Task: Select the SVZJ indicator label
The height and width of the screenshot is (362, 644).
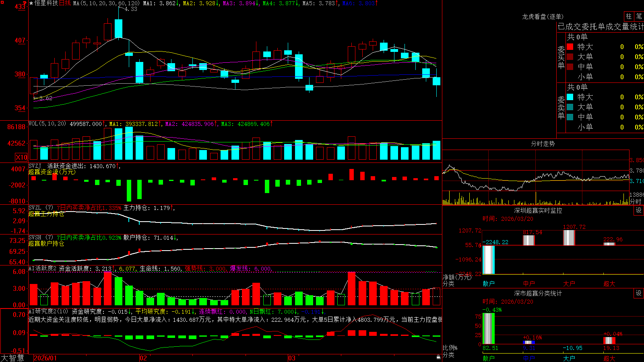Action: [x=35, y=166]
